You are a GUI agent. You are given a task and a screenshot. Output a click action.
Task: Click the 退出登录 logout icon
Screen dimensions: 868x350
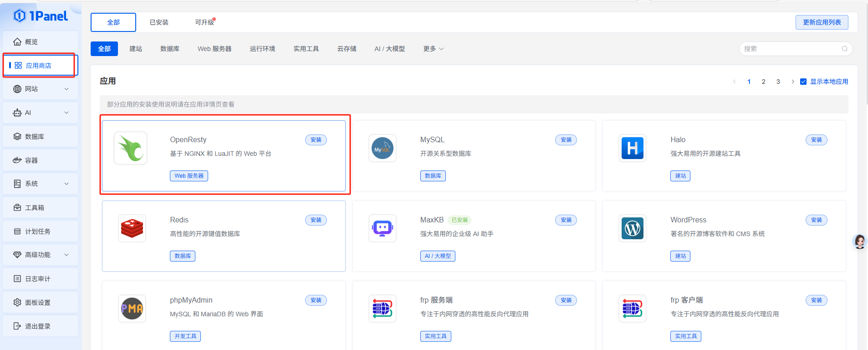(x=17, y=326)
